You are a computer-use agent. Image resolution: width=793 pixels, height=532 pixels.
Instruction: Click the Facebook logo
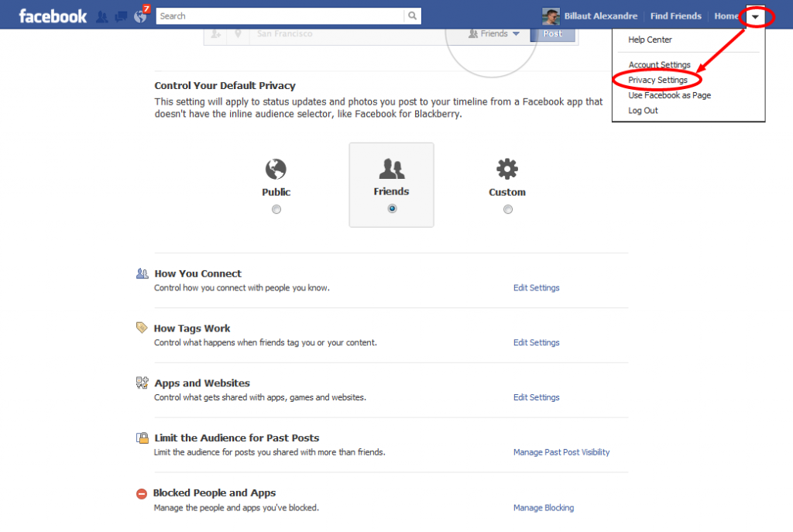tap(53, 16)
